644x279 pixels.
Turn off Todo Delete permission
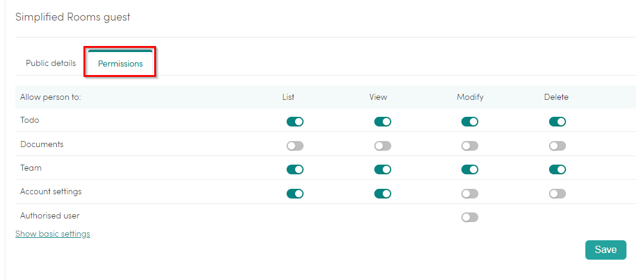(558, 122)
